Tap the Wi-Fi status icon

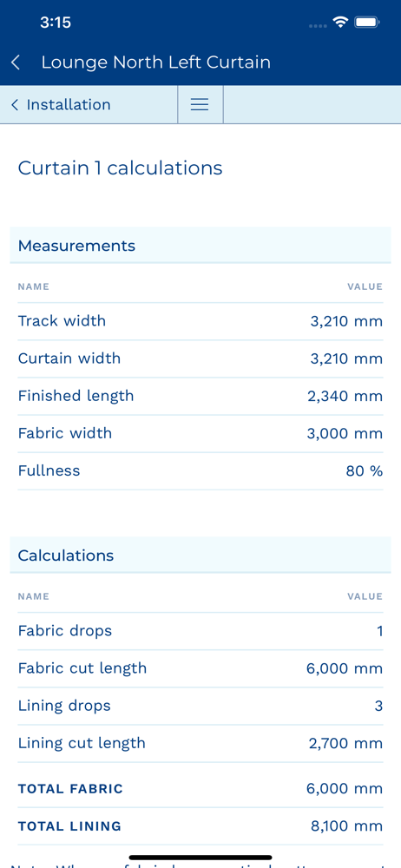pos(340,23)
